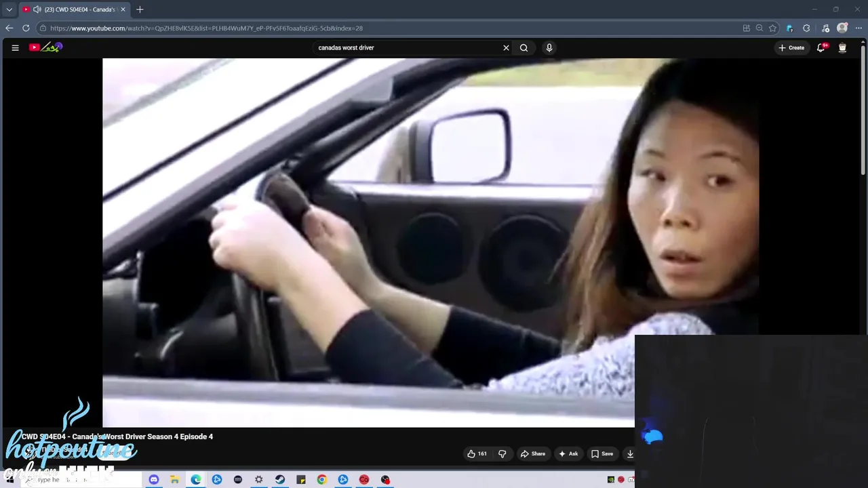Image resolution: width=868 pixels, height=488 pixels.
Task: Go back with the browser back arrow
Action: [x=9, y=28]
